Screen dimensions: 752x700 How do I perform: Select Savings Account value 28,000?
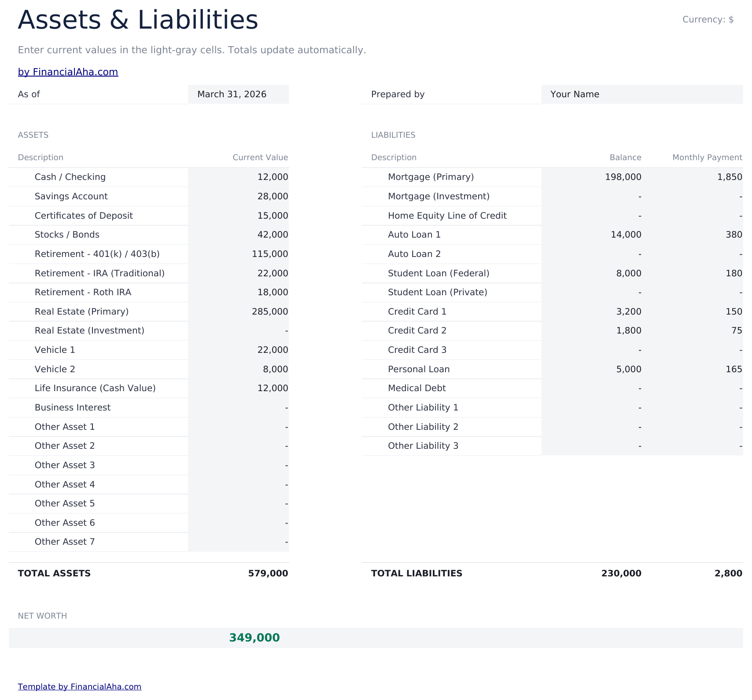[x=238, y=196]
